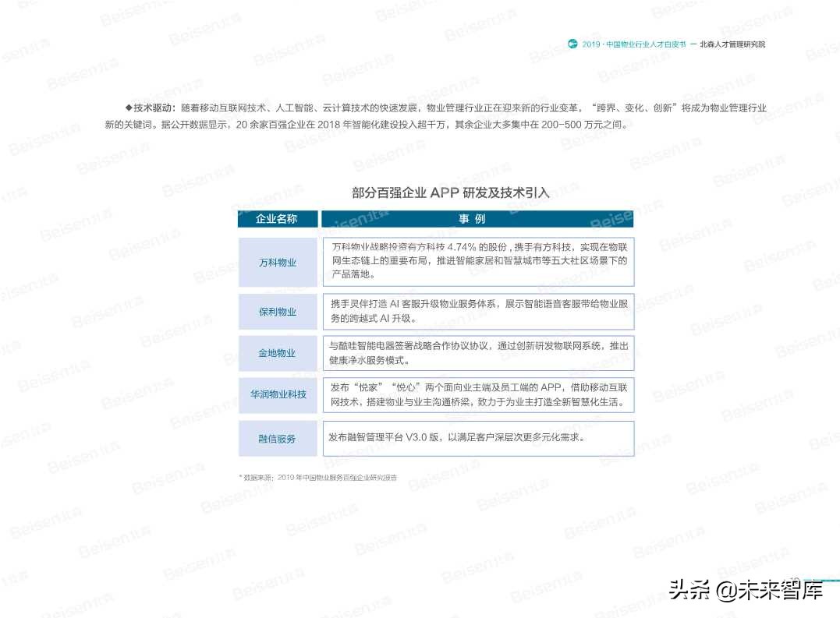
Task: Click the circular teal logo in the header
Action: point(572,44)
